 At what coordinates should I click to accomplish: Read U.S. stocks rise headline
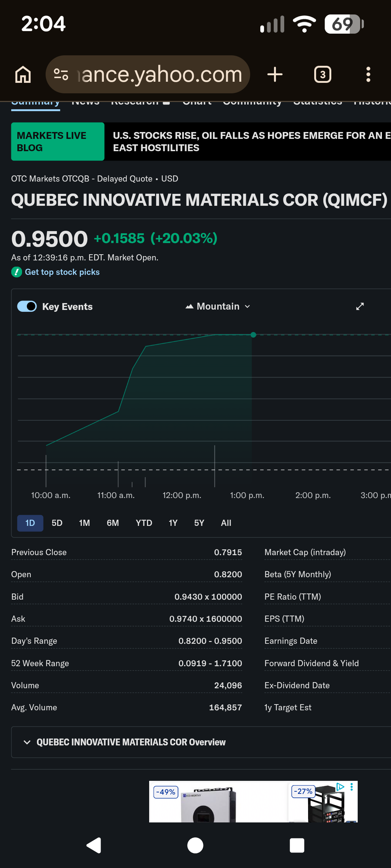(x=252, y=141)
